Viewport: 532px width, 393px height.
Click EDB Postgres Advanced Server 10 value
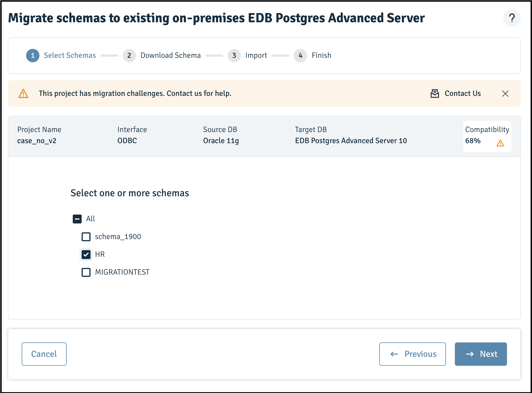coord(351,141)
